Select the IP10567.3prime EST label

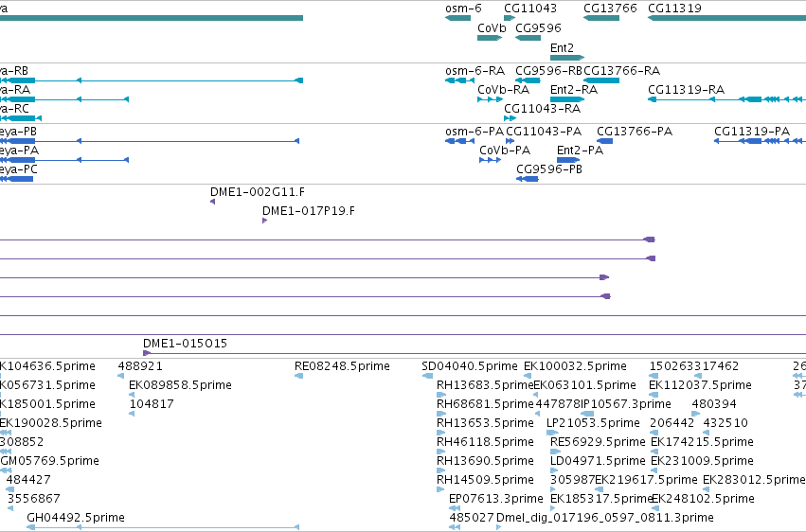click(x=626, y=404)
